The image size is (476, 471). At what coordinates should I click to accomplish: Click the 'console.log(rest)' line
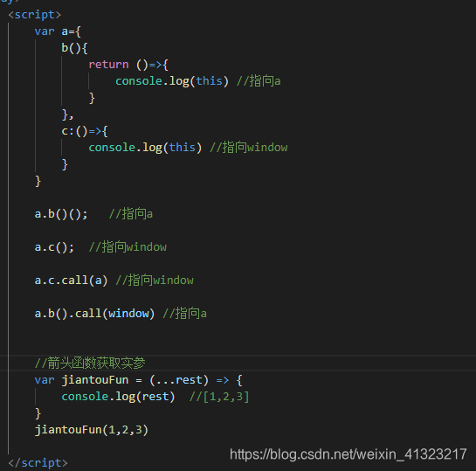pyautogui.click(x=118, y=397)
